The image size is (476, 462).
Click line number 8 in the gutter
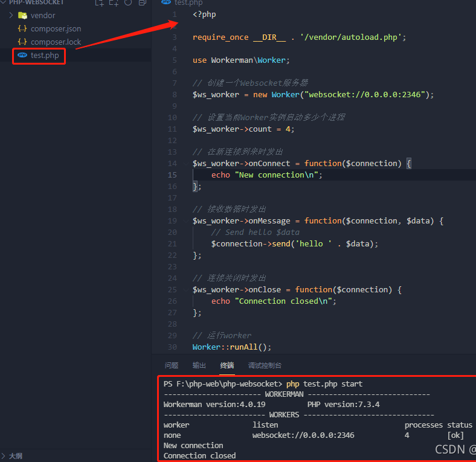coord(175,95)
